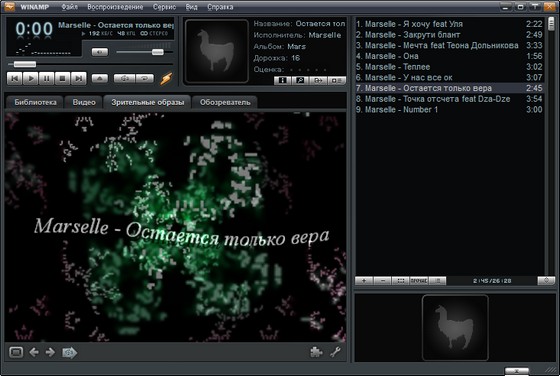Toggle fullscreen visualization mode icon
Viewport: 560px width, 376px height.
coord(16,352)
